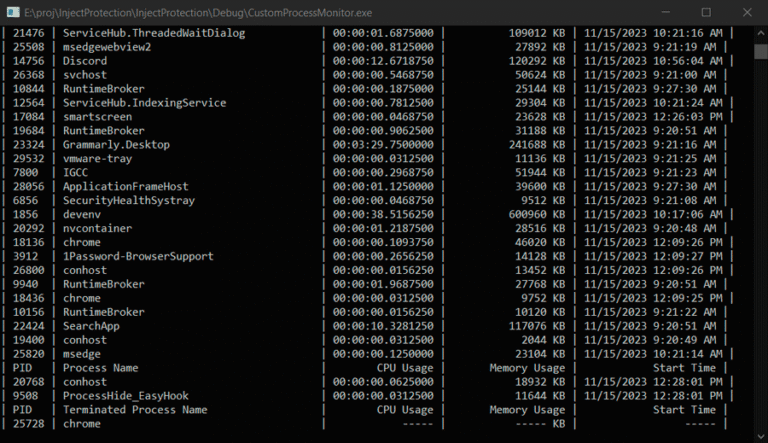
Task: Click start time 11/15/2023 12:09:25 PM
Action: [x=653, y=298]
